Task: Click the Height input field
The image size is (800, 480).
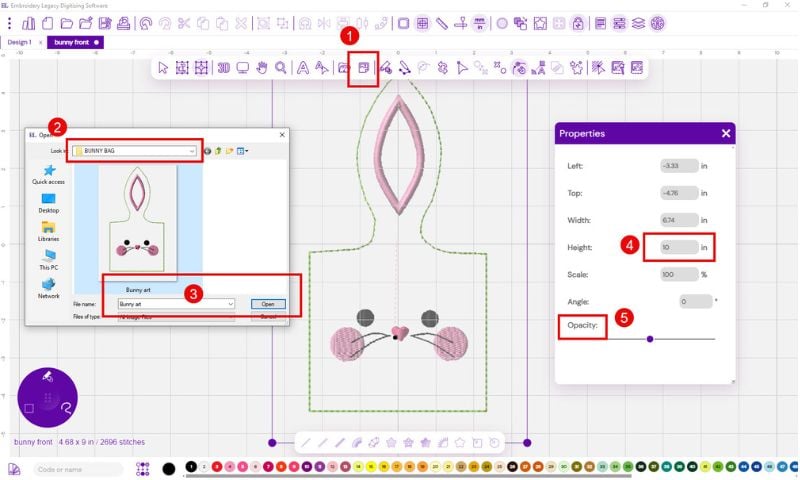Action: [x=679, y=247]
